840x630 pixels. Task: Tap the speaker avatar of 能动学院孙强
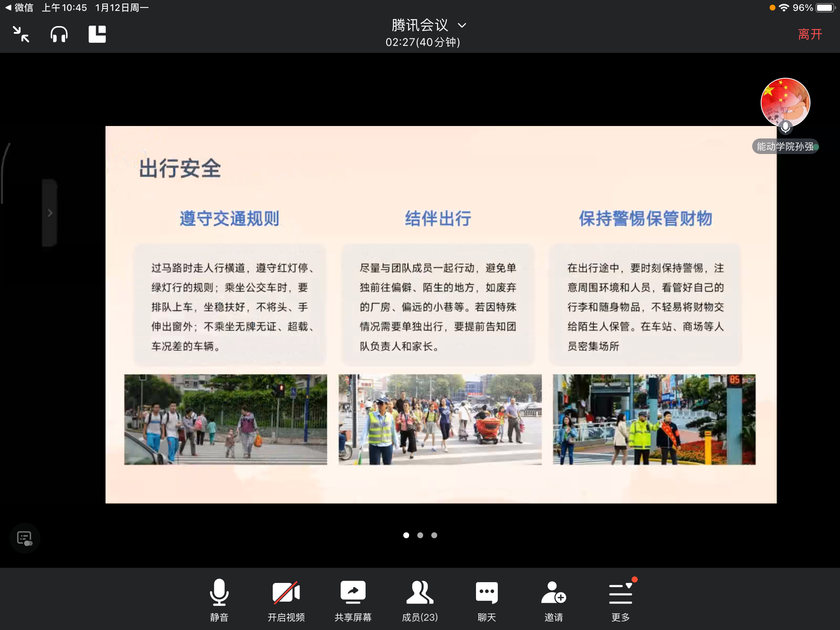[x=785, y=103]
